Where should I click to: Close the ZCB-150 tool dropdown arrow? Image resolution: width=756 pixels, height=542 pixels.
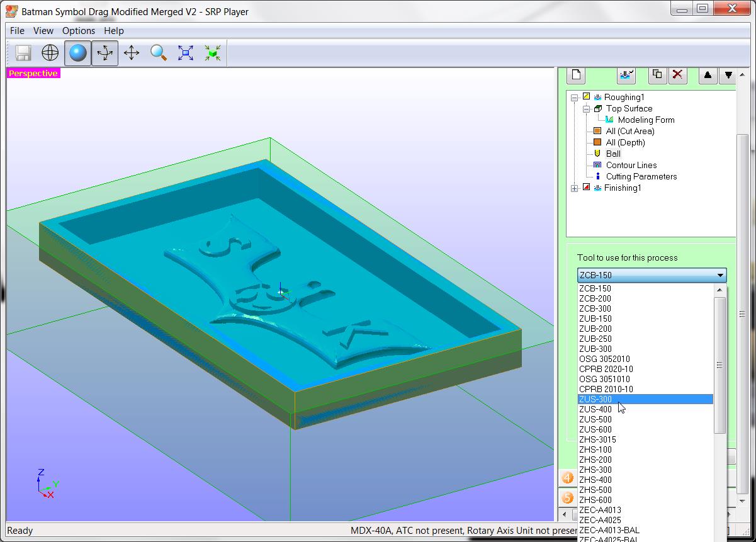pyautogui.click(x=720, y=275)
